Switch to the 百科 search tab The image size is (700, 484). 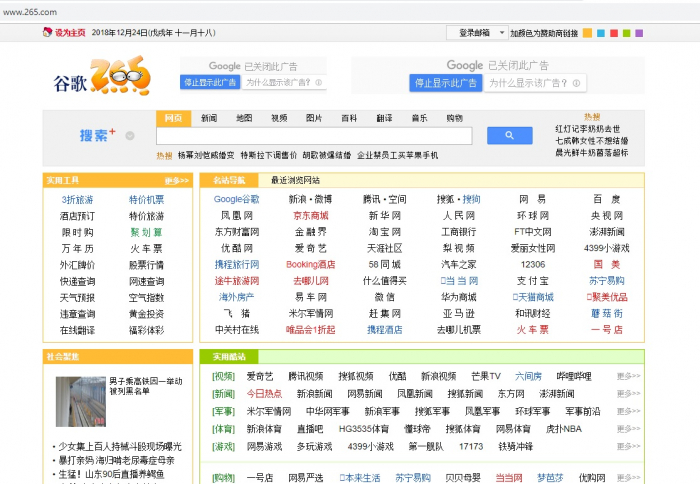click(349, 118)
